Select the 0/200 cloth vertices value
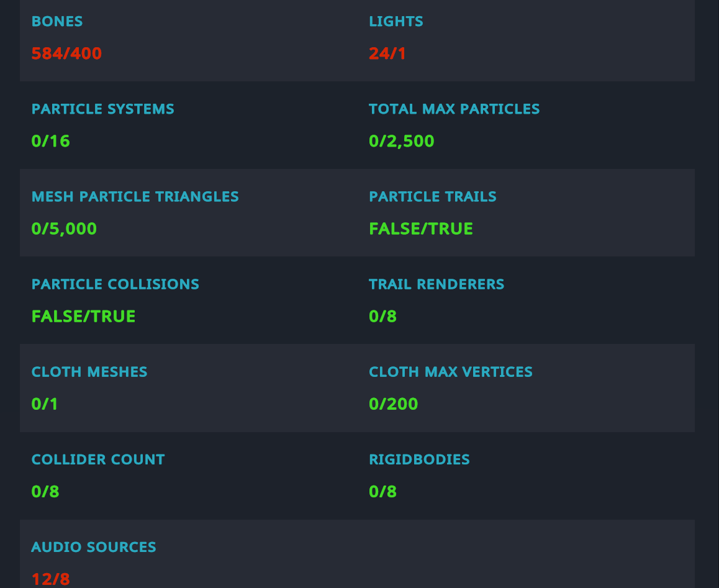Screen dimensions: 719x588 394,404
